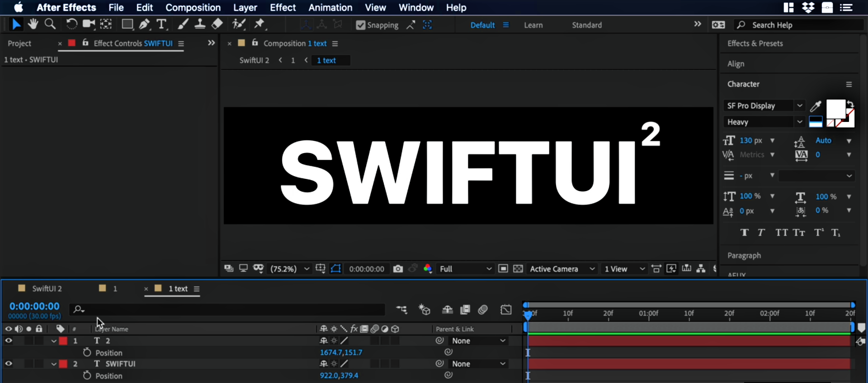The width and height of the screenshot is (868, 383).
Task: Select the Brush tool
Action: [183, 24]
